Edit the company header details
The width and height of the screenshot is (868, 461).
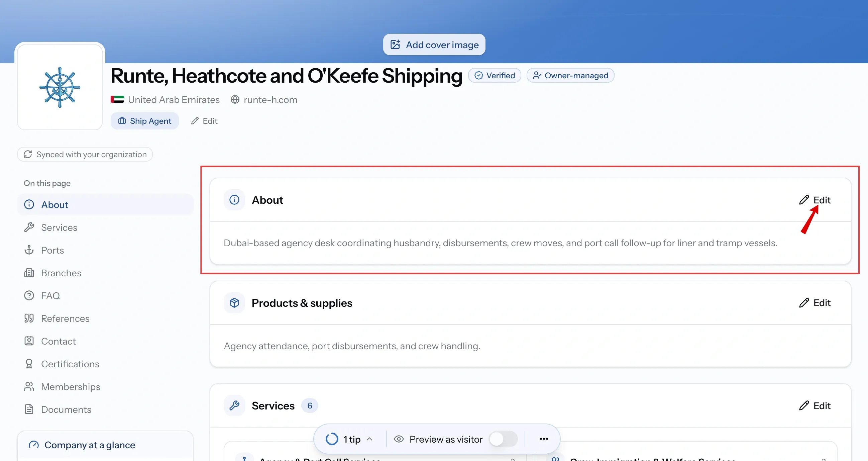(x=204, y=121)
